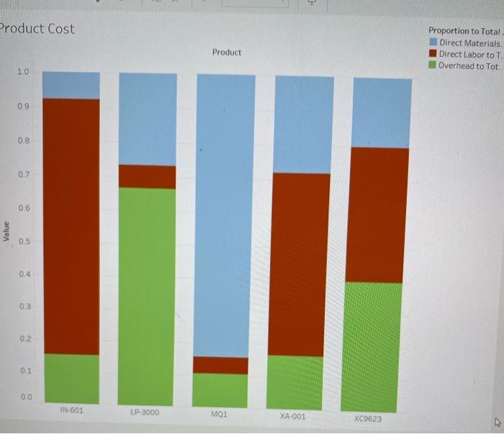Select the red Direct Labor segment of IN-601

coord(71,227)
